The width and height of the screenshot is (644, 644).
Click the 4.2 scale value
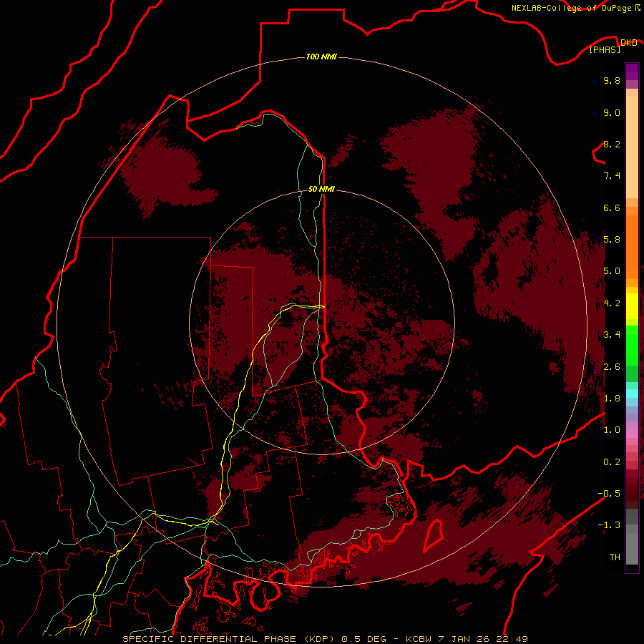(612, 303)
